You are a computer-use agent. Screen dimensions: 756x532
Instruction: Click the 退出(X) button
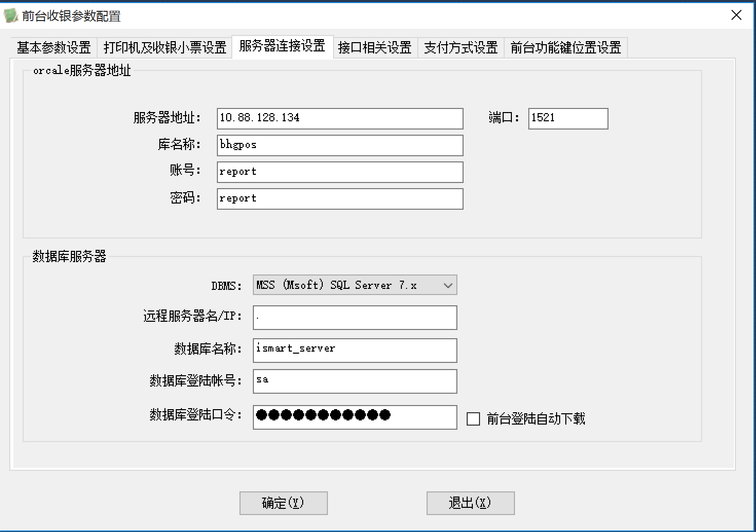pos(470,503)
